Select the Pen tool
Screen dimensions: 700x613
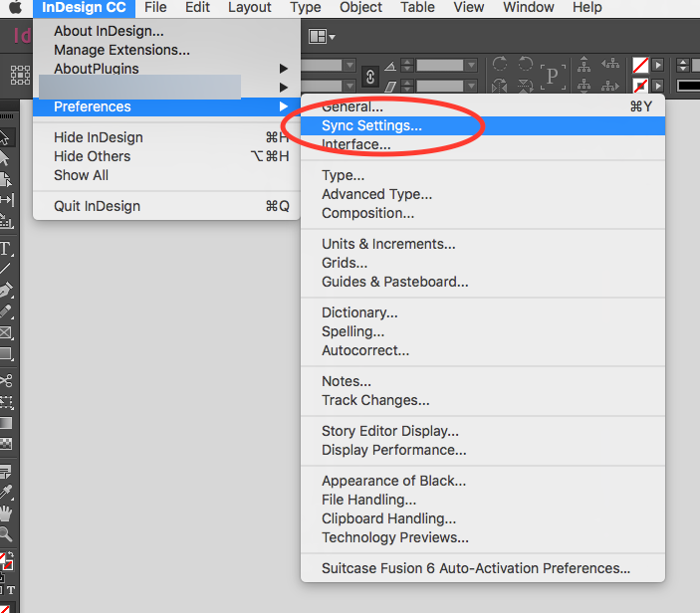click(6, 290)
